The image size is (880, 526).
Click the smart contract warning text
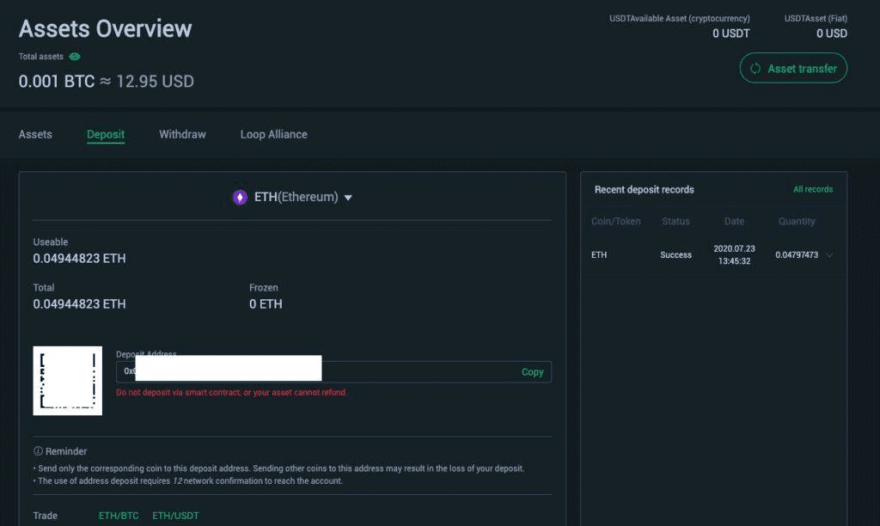click(231, 392)
